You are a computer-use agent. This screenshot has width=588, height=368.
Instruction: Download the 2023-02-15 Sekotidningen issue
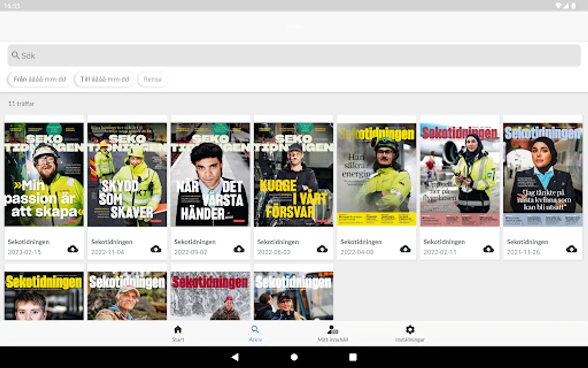click(x=73, y=249)
